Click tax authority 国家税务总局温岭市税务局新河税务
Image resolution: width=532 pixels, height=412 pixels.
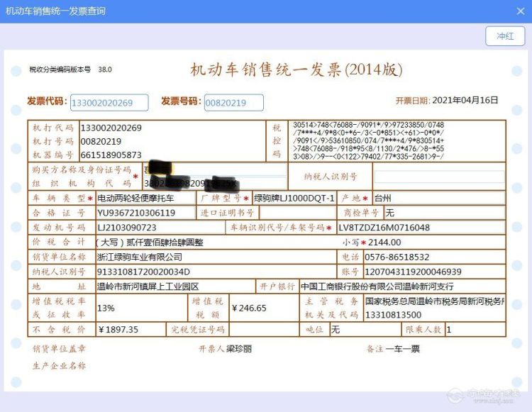click(435, 301)
